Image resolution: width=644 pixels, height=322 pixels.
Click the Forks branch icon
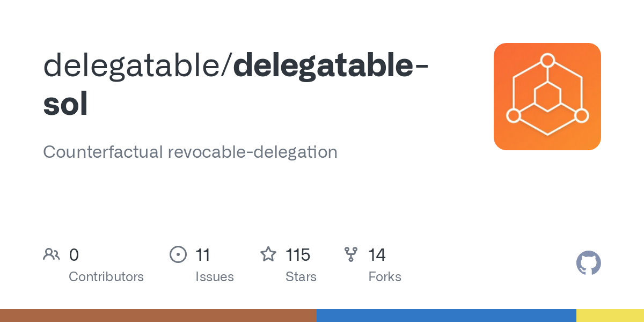(351, 254)
